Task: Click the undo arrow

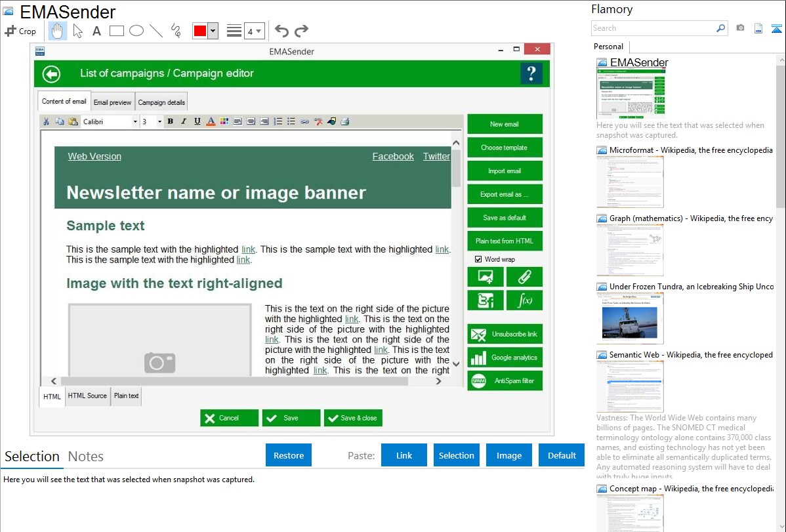Action: pos(281,31)
